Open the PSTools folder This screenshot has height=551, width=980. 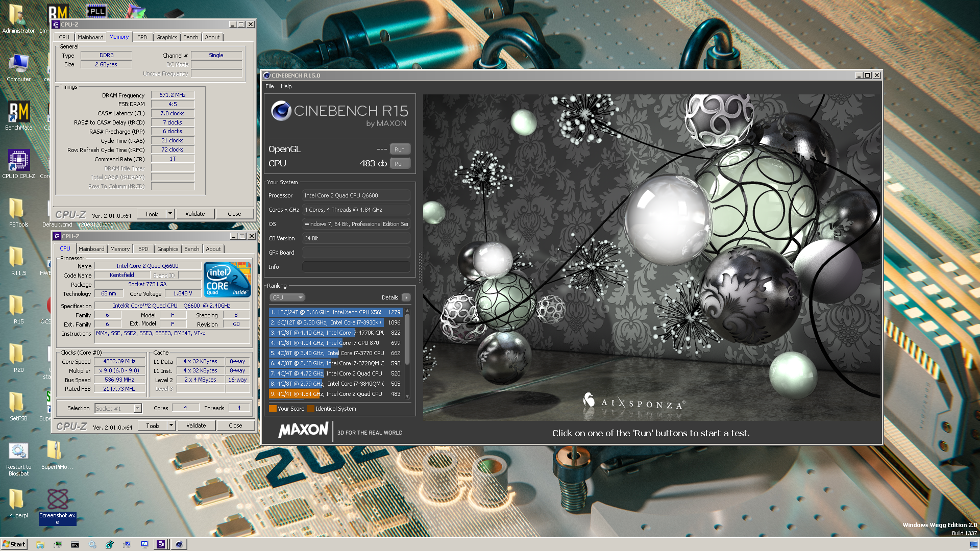pos(18,213)
